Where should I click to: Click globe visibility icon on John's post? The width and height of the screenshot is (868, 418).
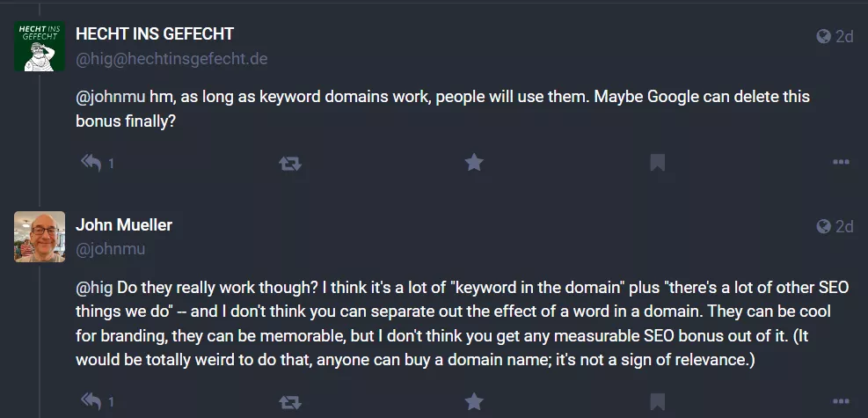(824, 226)
